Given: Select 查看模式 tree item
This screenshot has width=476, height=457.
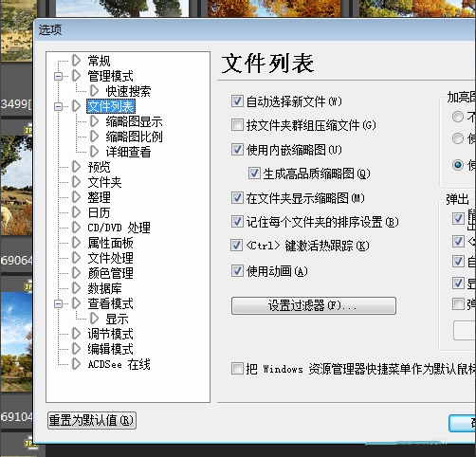Looking at the screenshot, I should point(110,303).
